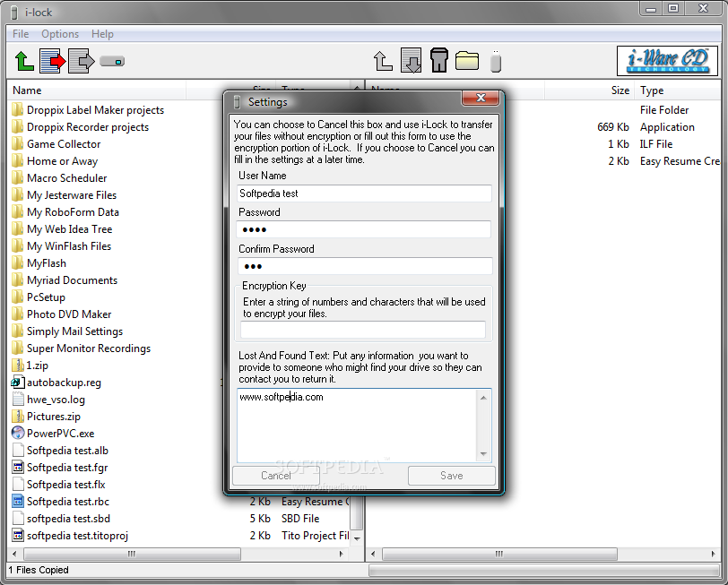Close the Settings dialog with the red X

[x=481, y=98]
